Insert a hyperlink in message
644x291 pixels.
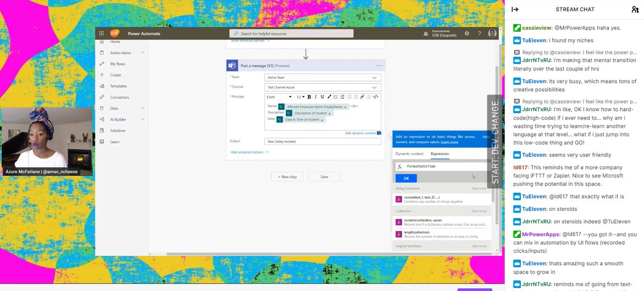(x=362, y=97)
